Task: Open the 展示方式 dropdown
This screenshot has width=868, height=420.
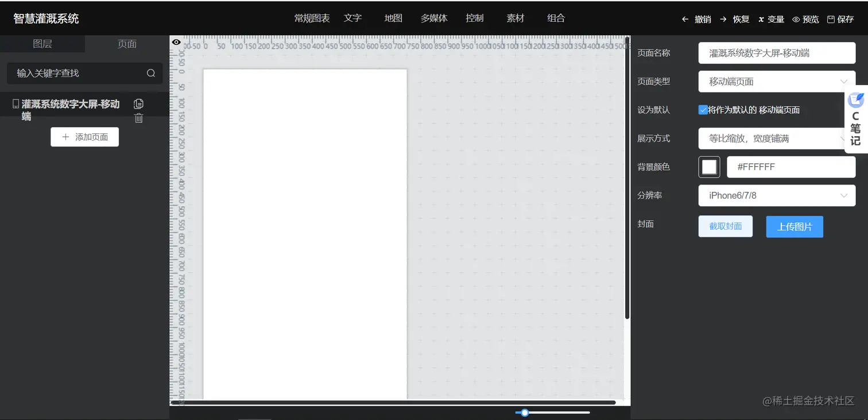Action: click(x=777, y=138)
